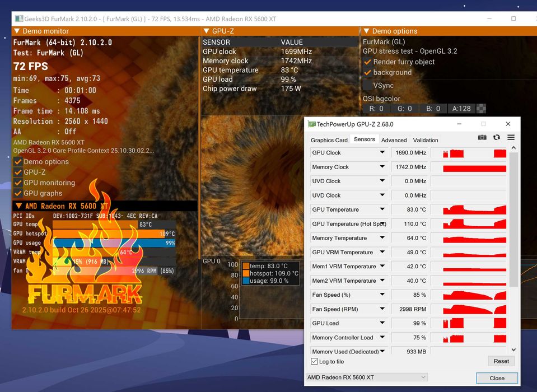This screenshot has height=392, width=537.
Task: Click the OSI bgcolor checker preview swatch
Action: (x=481, y=109)
